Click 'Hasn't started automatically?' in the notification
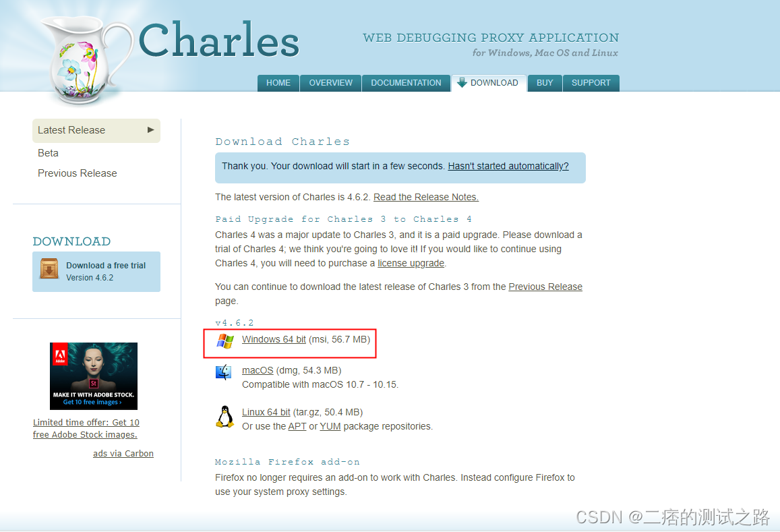The width and height of the screenshot is (780, 532). tap(508, 166)
